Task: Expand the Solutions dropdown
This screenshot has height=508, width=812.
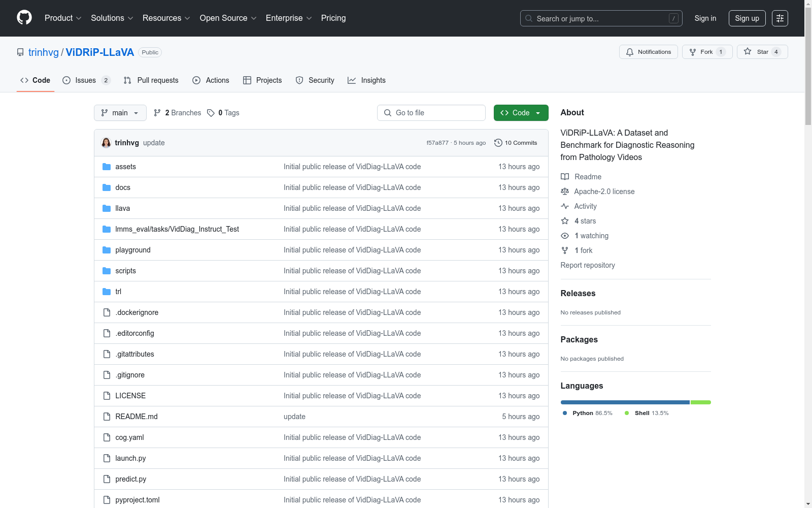Action: (x=112, y=18)
